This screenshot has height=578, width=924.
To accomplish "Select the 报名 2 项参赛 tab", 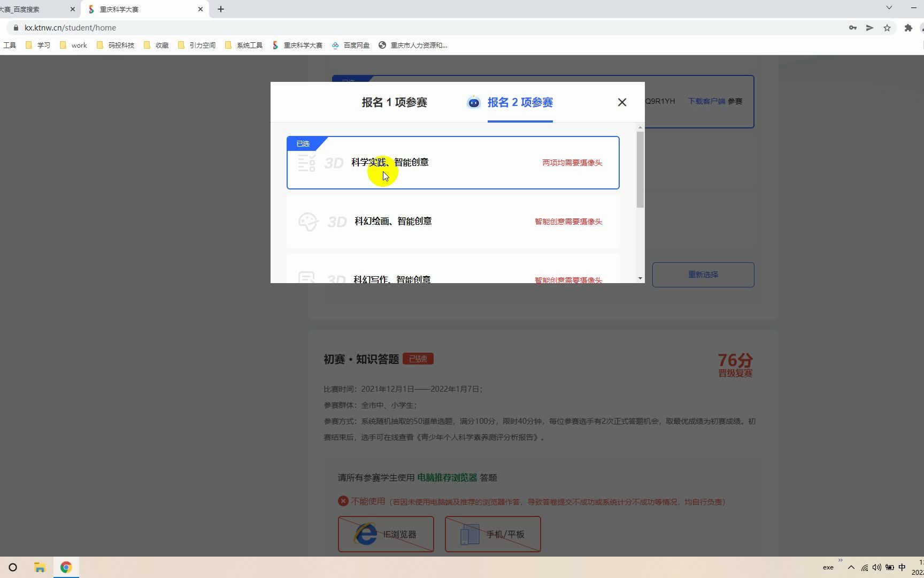I will pyautogui.click(x=520, y=102).
